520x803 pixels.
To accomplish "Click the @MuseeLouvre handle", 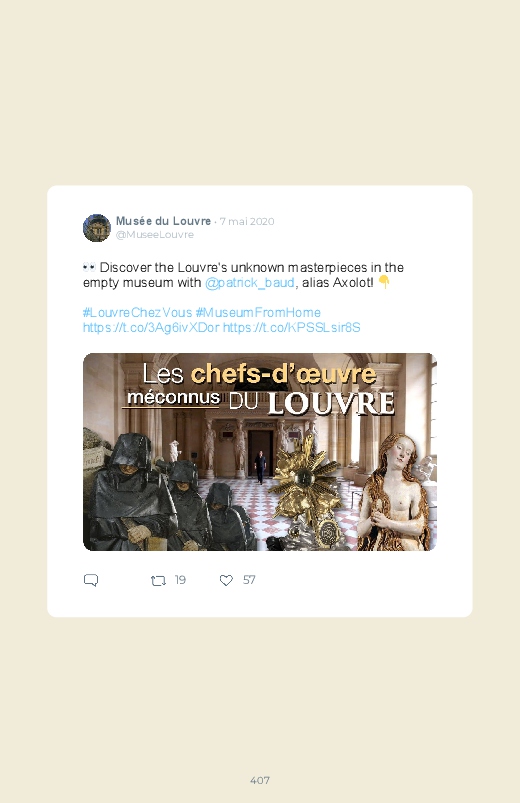I will (x=155, y=235).
